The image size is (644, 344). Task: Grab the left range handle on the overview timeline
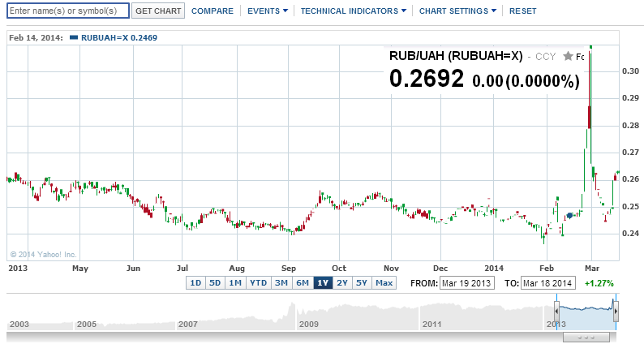pos(557,309)
